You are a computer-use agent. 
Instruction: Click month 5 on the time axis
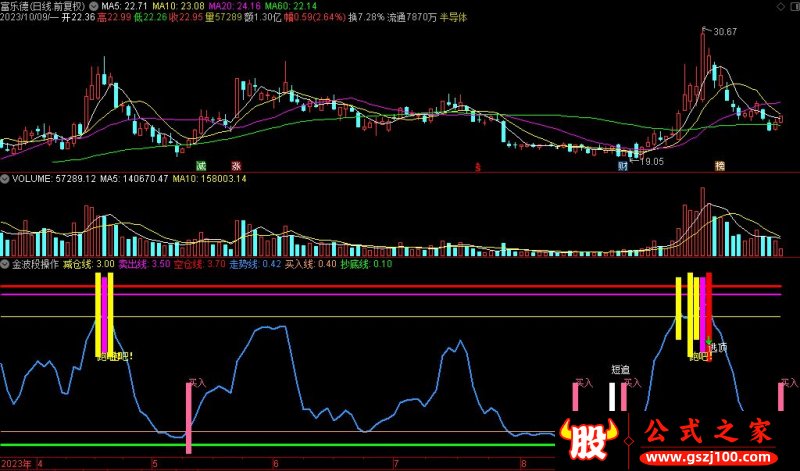click(x=155, y=464)
